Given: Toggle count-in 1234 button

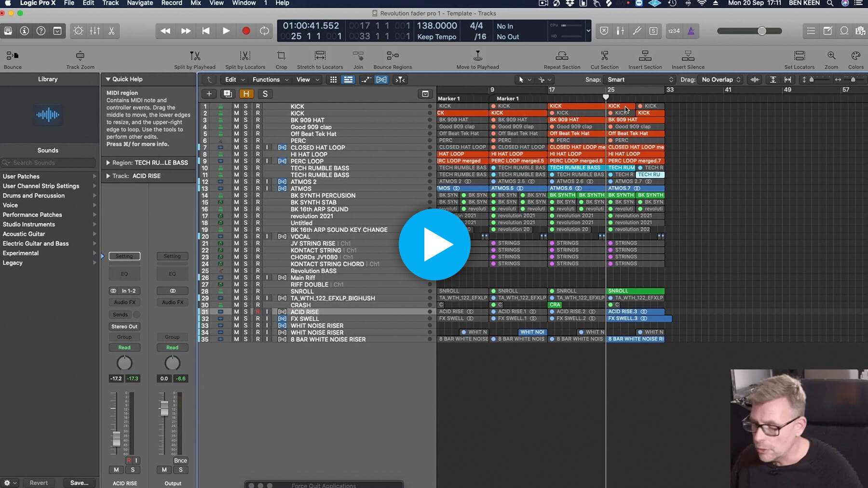Looking at the screenshot, I should tap(674, 31).
